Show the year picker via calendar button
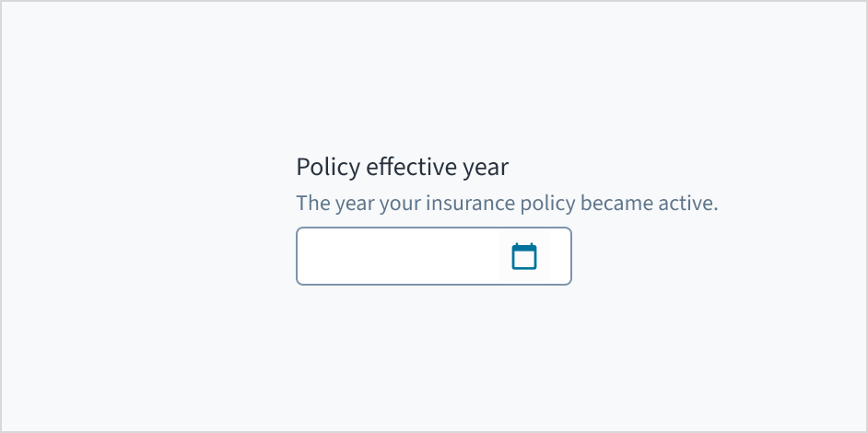 click(x=523, y=256)
